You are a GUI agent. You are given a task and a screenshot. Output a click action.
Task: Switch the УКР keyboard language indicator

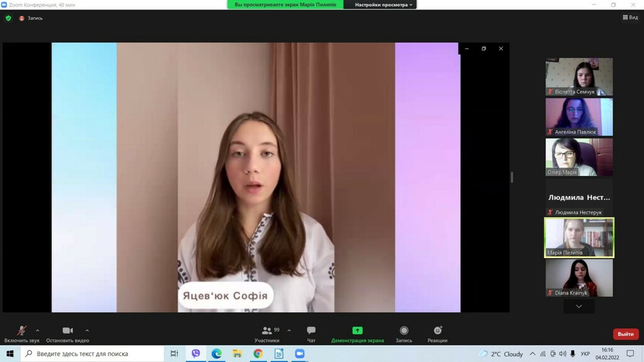coord(585,354)
